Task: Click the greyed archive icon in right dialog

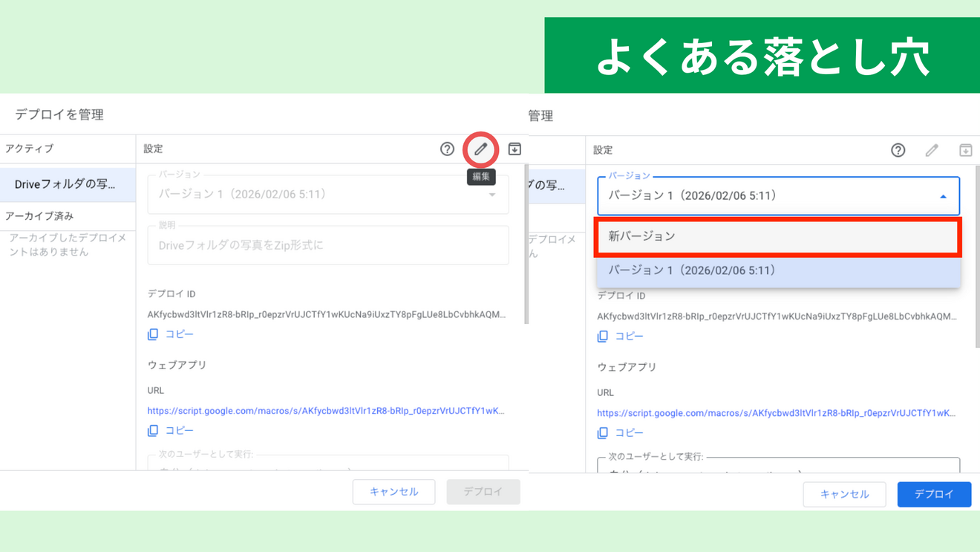Action: click(965, 151)
